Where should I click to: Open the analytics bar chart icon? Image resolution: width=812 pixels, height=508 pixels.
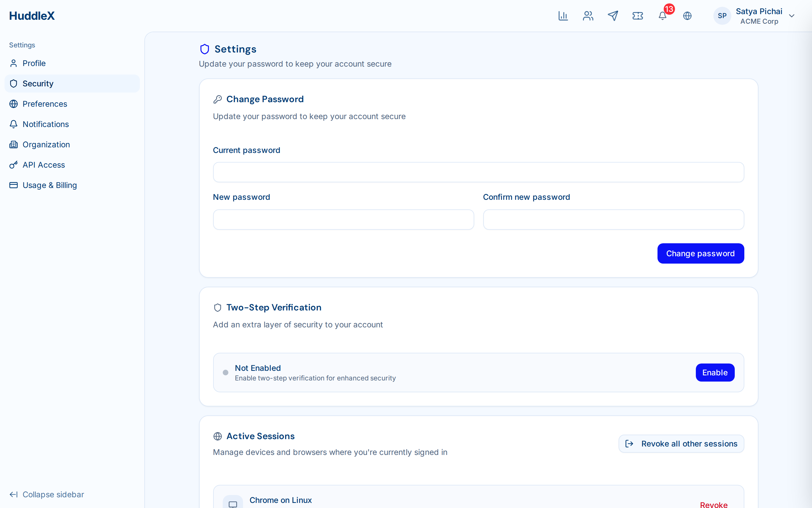[563, 16]
